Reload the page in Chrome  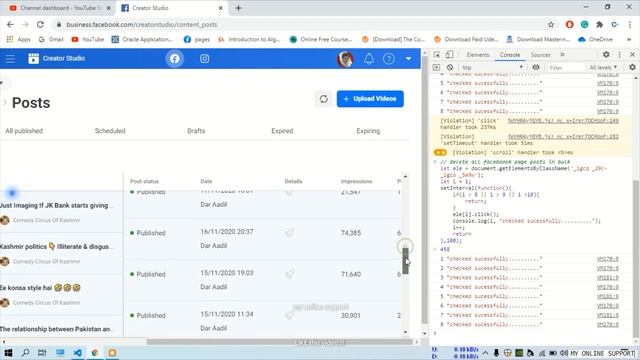pos(40,24)
